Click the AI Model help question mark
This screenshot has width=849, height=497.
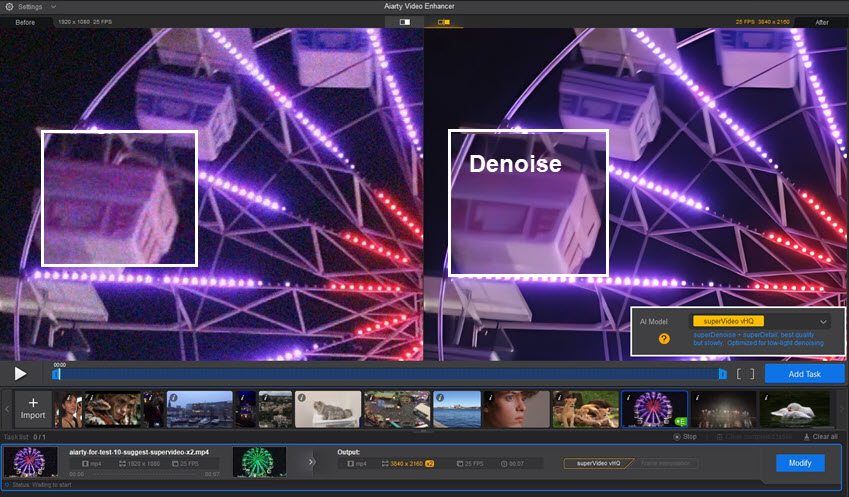664,338
